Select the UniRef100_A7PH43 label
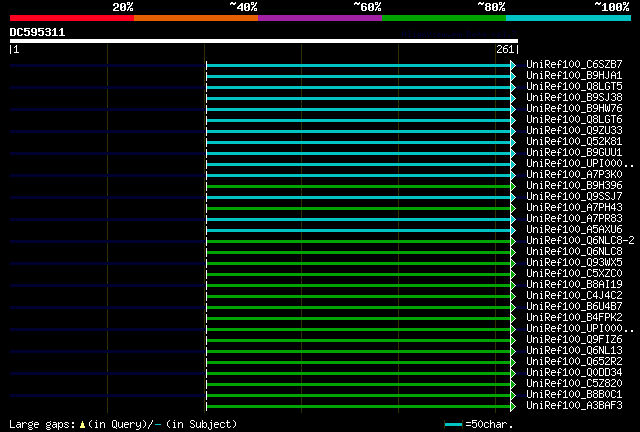Viewport: 640px width, 432px height. pos(574,207)
